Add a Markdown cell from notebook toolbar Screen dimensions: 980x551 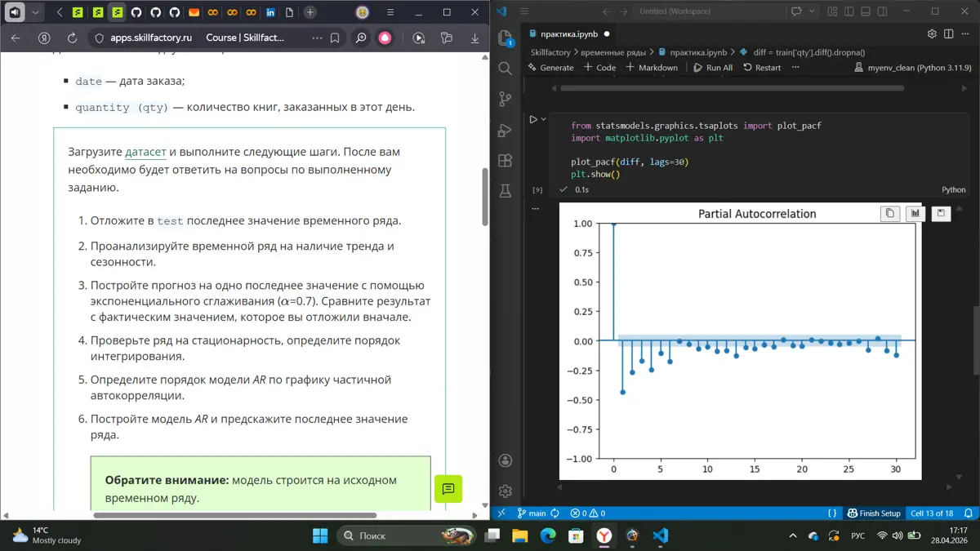[x=652, y=68]
